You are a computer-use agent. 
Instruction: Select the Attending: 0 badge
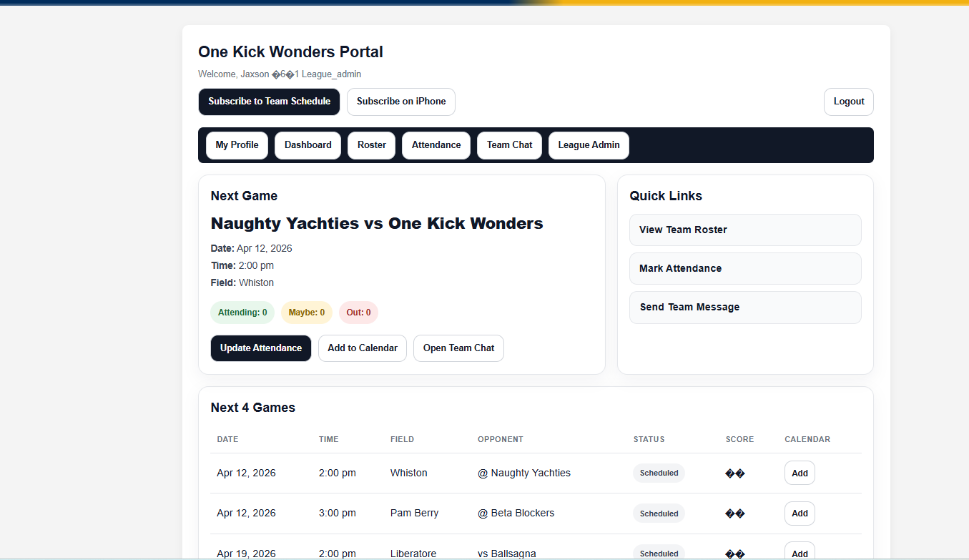coord(242,313)
